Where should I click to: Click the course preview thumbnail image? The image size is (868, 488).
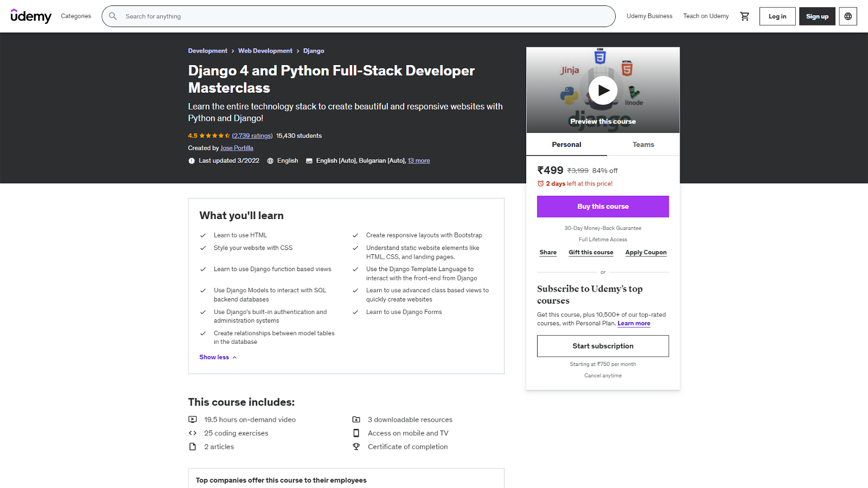pos(603,90)
